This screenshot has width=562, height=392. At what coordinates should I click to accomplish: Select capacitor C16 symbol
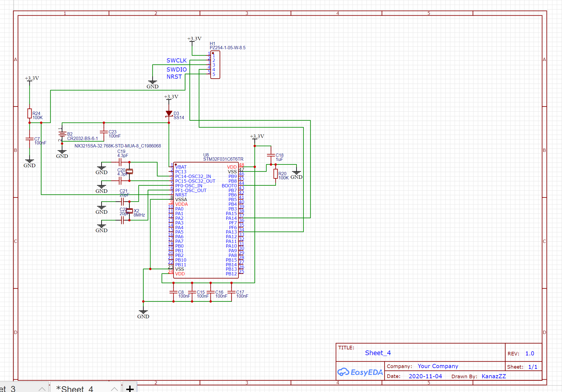210,292
